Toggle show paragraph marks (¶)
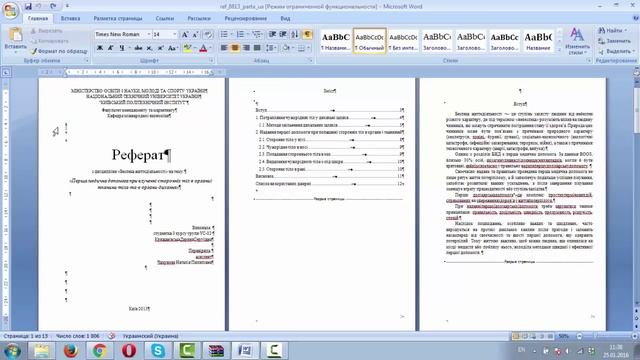The width and height of the screenshot is (640, 360). [307, 34]
